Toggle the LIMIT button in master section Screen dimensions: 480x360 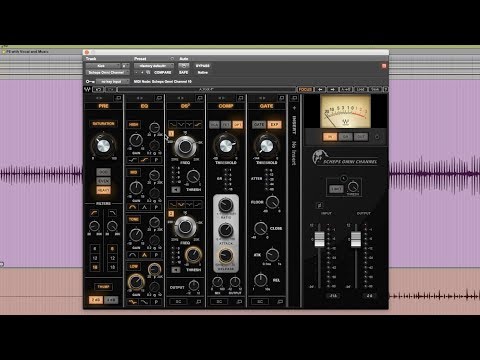(336, 189)
